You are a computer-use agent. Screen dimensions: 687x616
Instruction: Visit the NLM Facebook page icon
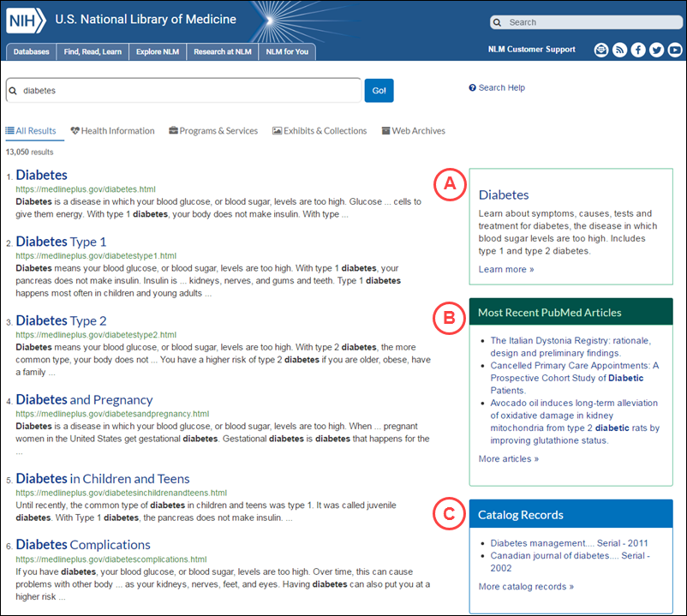[x=638, y=51]
